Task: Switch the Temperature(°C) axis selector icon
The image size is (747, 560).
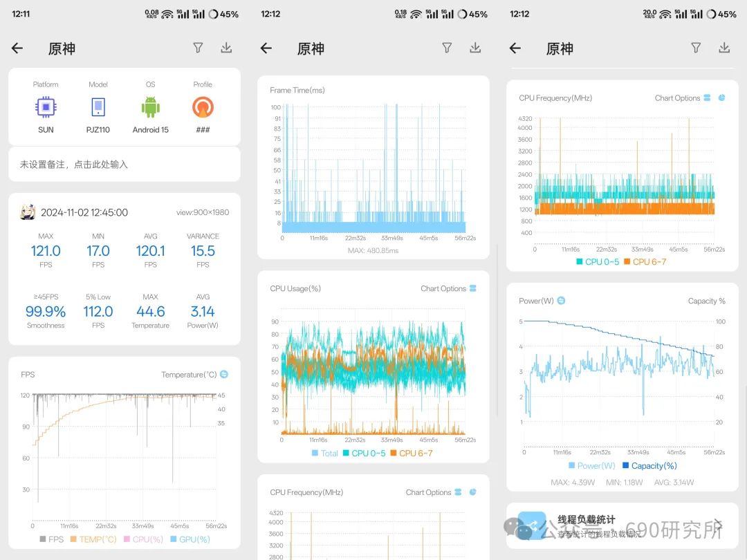Action: (x=224, y=375)
